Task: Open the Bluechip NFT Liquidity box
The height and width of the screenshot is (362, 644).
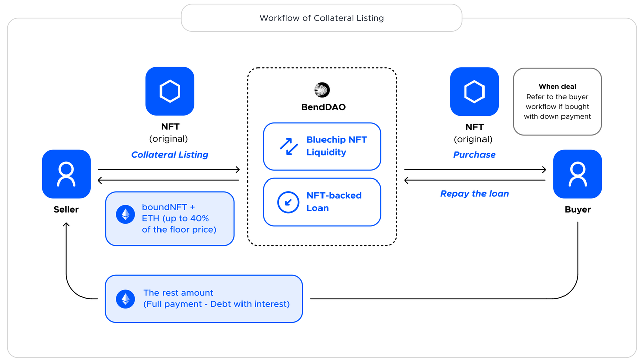Action: (322, 146)
